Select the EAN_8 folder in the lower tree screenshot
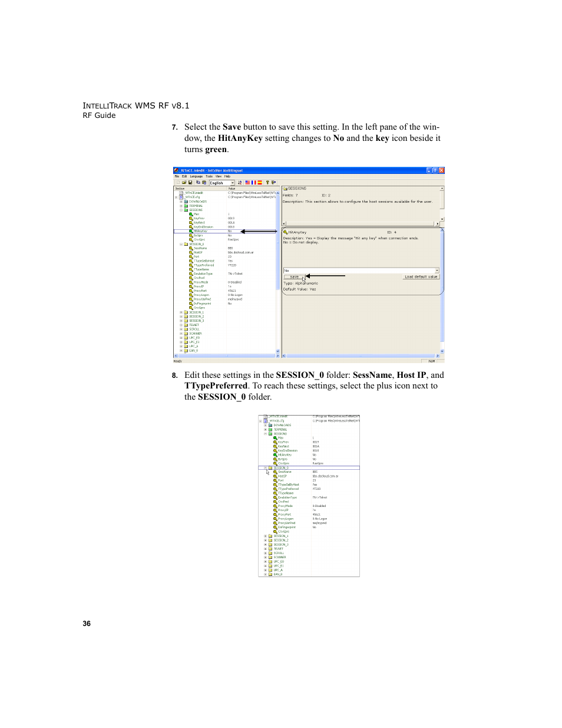The height and width of the screenshot is (728, 562). 277,574
